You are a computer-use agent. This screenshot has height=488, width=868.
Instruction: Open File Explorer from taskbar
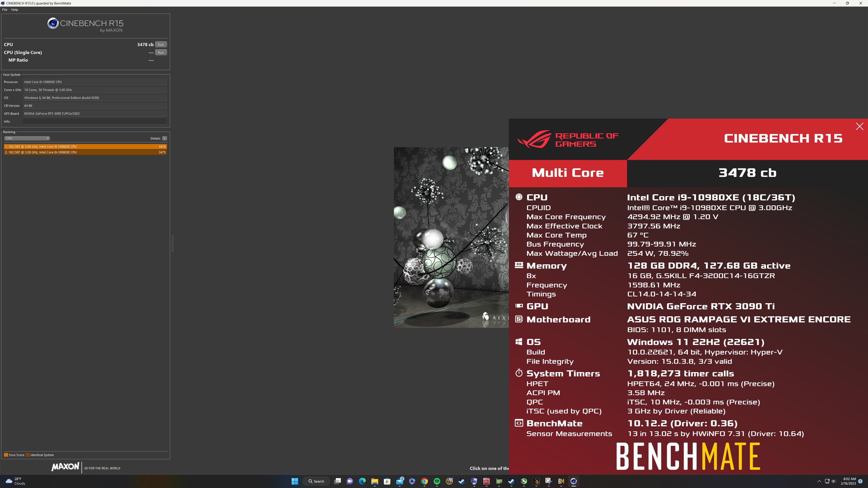(x=375, y=481)
